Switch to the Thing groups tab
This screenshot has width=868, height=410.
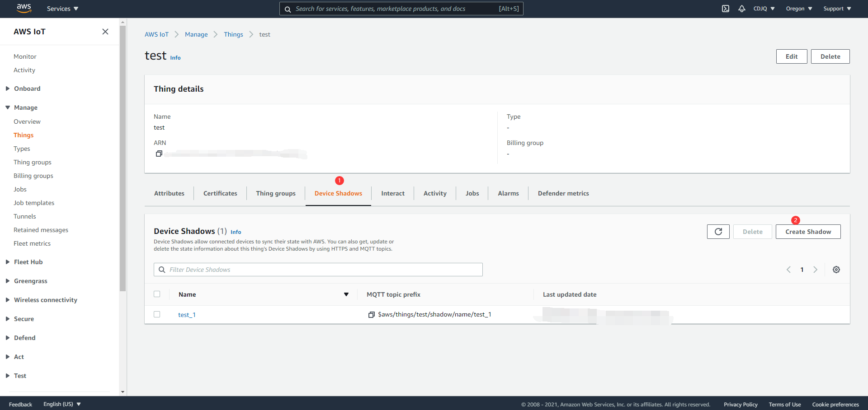click(x=276, y=193)
